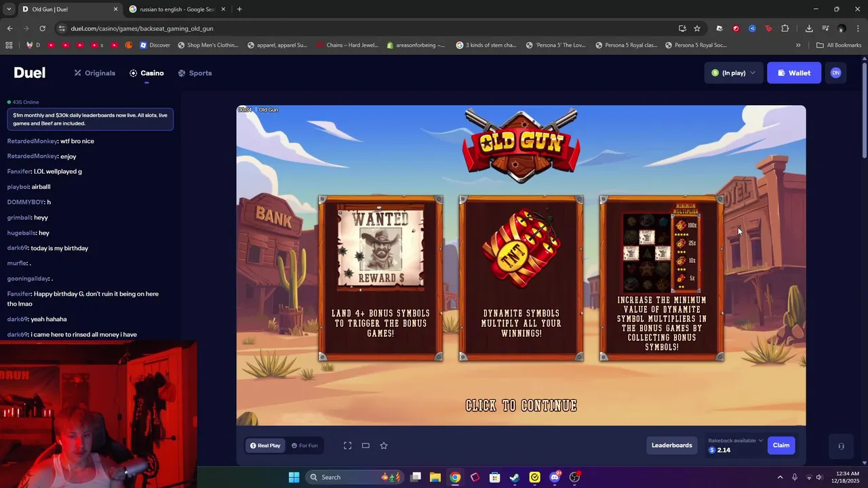The image size is (868, 488).
Task: Open the Sports section
Action: [x=195, y=73]
